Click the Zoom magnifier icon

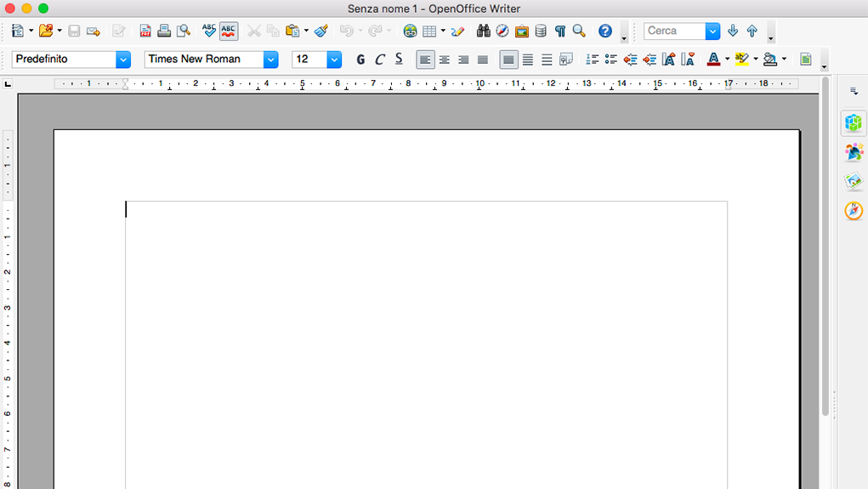579,31
